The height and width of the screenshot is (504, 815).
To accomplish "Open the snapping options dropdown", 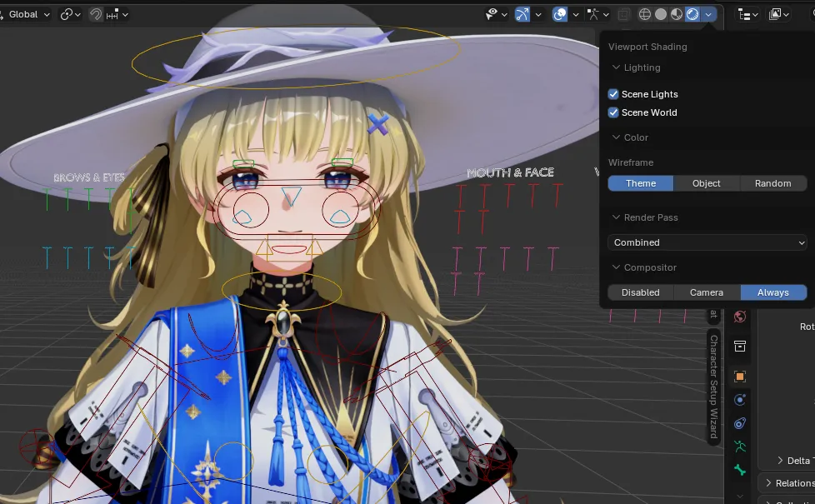I will [x=117, y=14].
